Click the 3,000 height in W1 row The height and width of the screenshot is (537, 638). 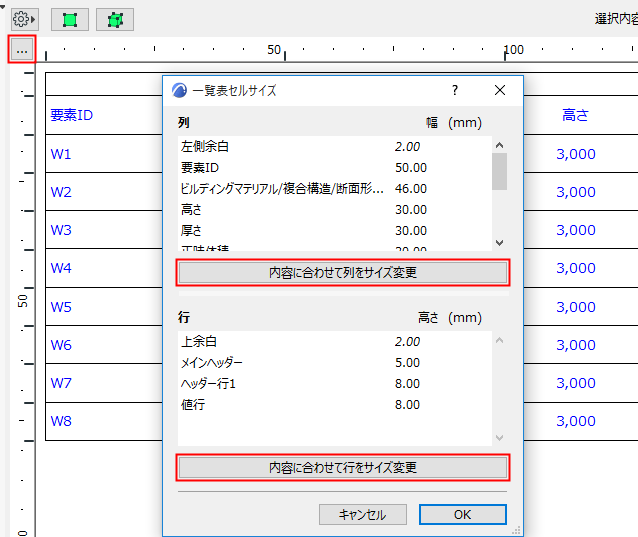(x=576, y=154)
